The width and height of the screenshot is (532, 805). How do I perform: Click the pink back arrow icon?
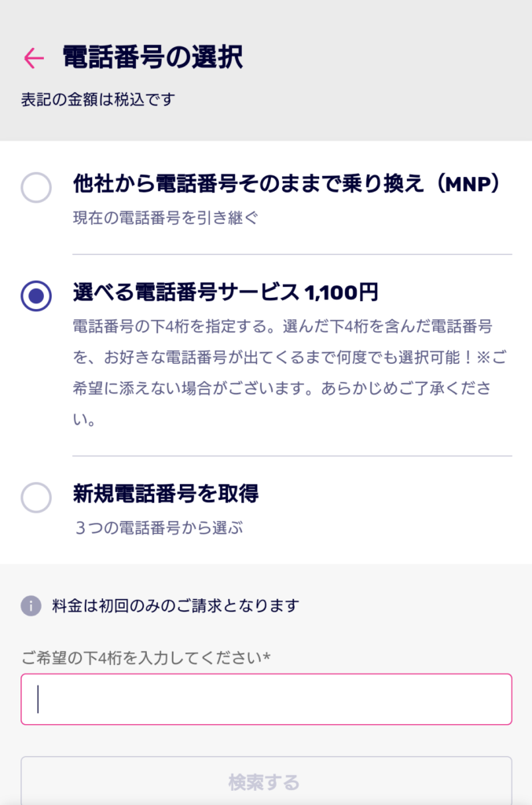(x=34, y=57)
